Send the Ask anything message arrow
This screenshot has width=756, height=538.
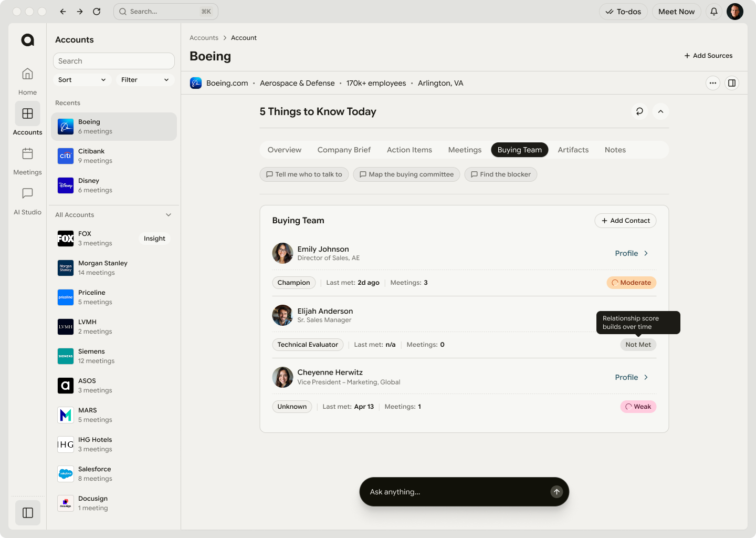556,492
